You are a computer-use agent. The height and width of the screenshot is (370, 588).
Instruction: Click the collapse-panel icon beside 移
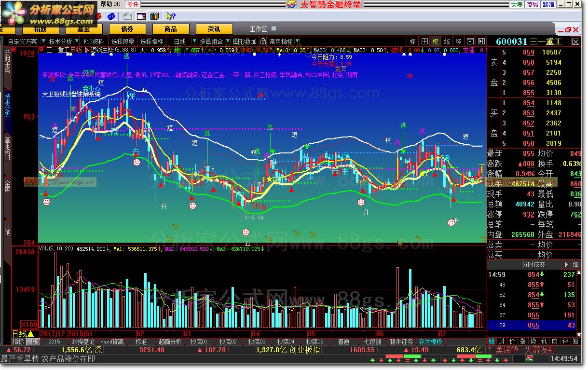point(469,41)
